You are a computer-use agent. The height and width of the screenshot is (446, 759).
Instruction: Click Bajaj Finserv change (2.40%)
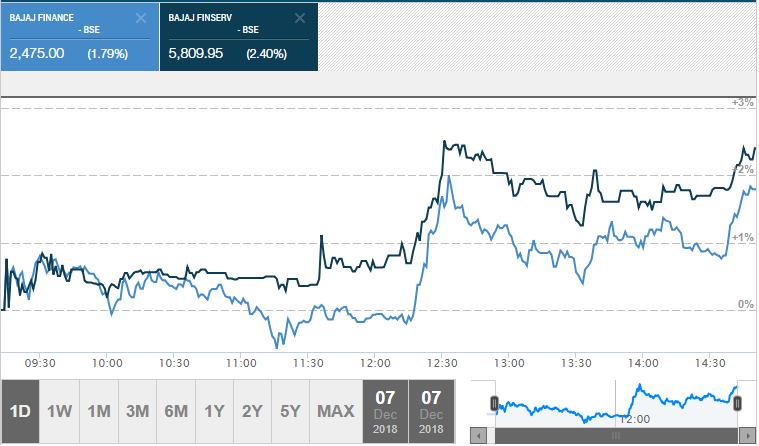click(x=266, y=54)
